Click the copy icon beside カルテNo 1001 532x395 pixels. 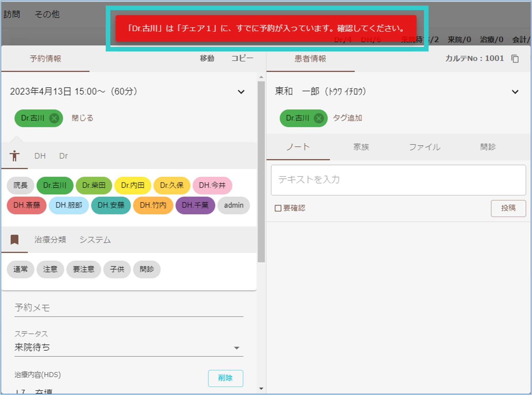click(515, 59)
